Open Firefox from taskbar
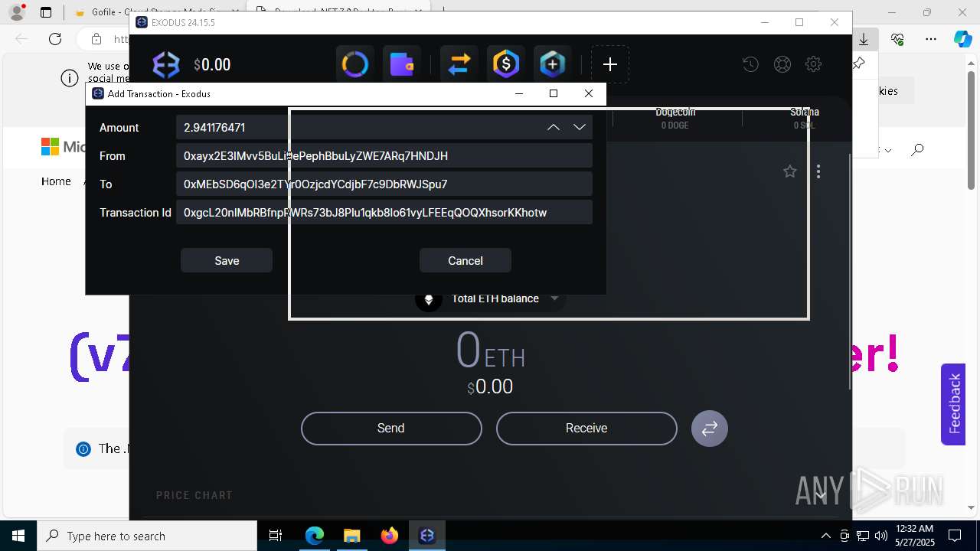 (389, 536)
